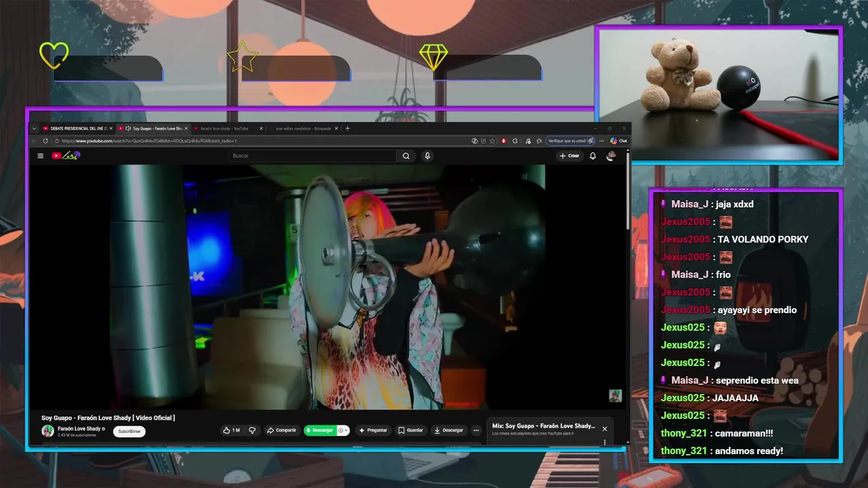The width and height of the screenshot is (868, 488).
Task: Click chat message 'andamos ready!'
Action: (x=747, y=451)
